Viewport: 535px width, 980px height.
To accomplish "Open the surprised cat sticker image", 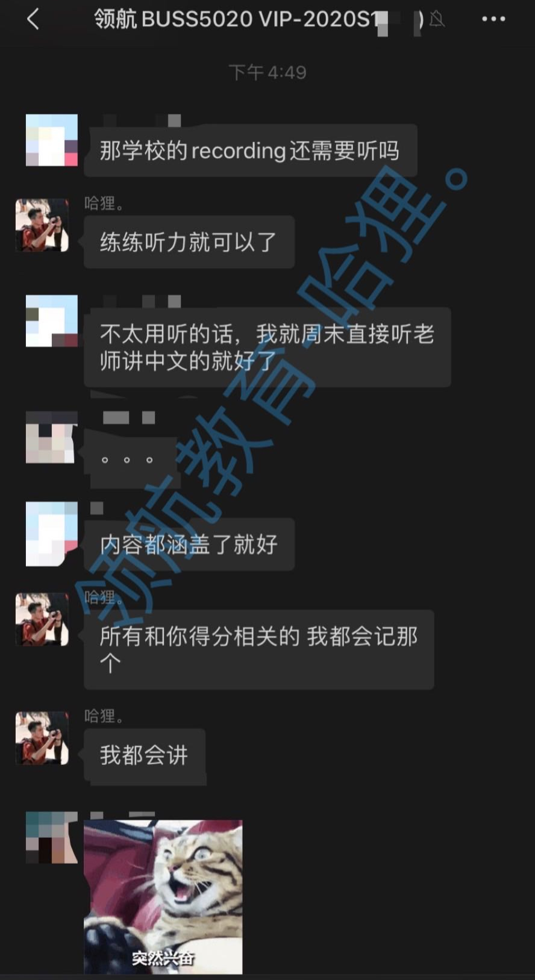I will click(x=163, y=897).
